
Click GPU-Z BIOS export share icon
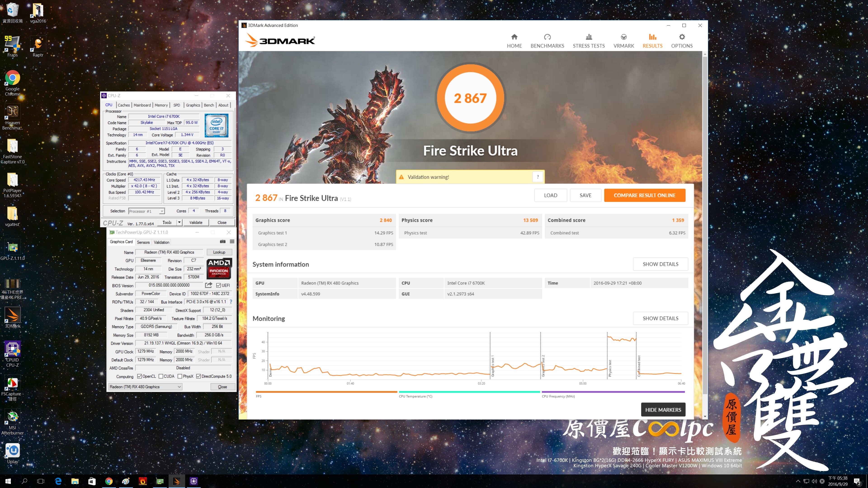pos(209,285)
